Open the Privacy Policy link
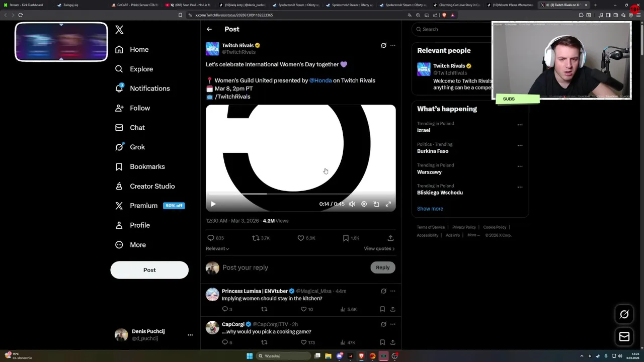Screen dimensions: 644x362 (464, 227)
